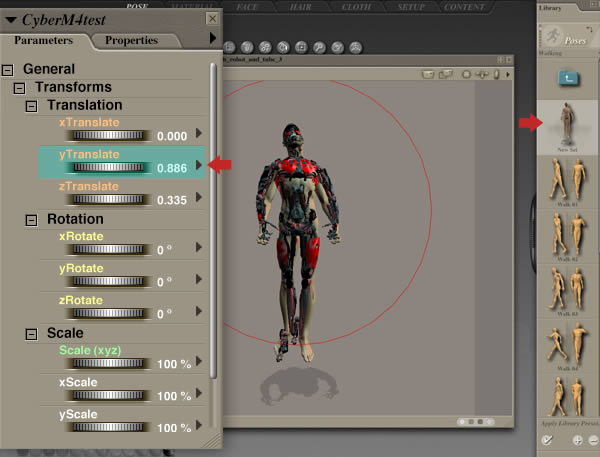Open the document window options arrow

[508, 74]
